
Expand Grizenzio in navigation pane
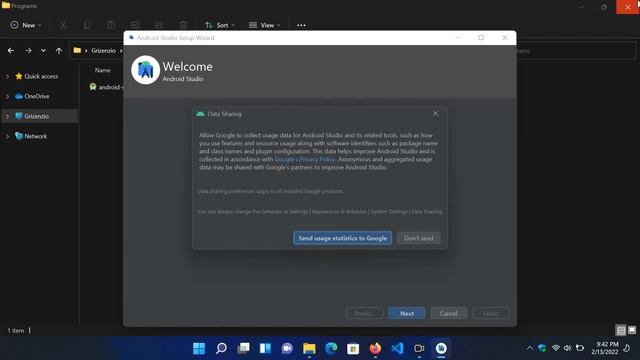tap(7, 116)
